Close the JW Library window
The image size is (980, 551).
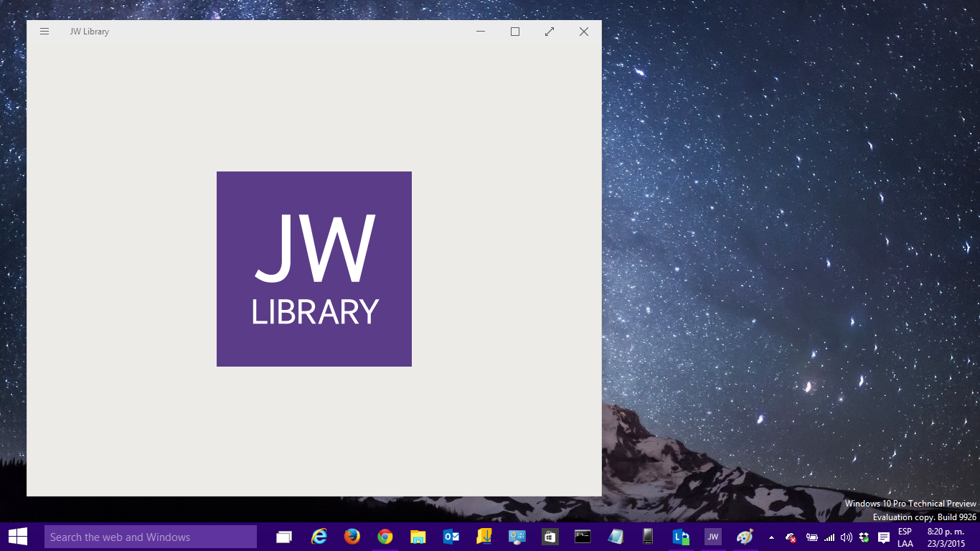click(x=584, y=32)
